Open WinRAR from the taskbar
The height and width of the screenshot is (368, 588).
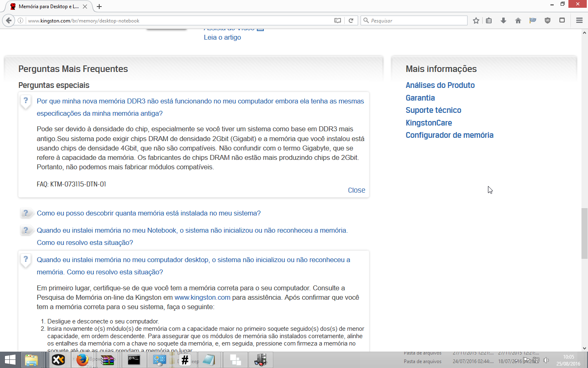107,360
